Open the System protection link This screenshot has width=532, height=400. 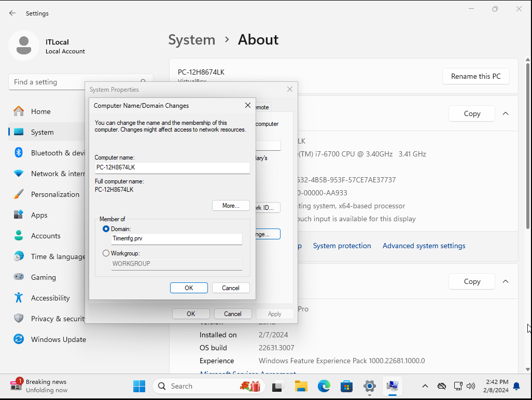(342, 246)
